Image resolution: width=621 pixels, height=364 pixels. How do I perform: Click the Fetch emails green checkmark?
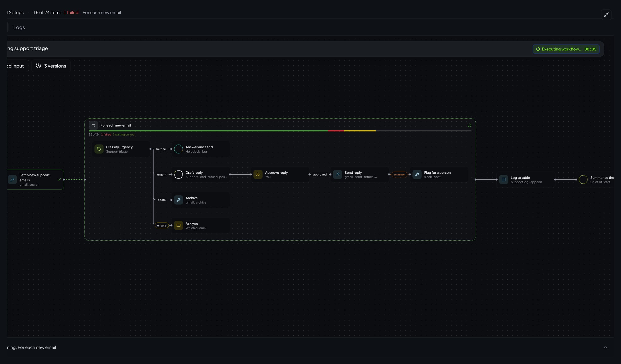coord(59,179)
